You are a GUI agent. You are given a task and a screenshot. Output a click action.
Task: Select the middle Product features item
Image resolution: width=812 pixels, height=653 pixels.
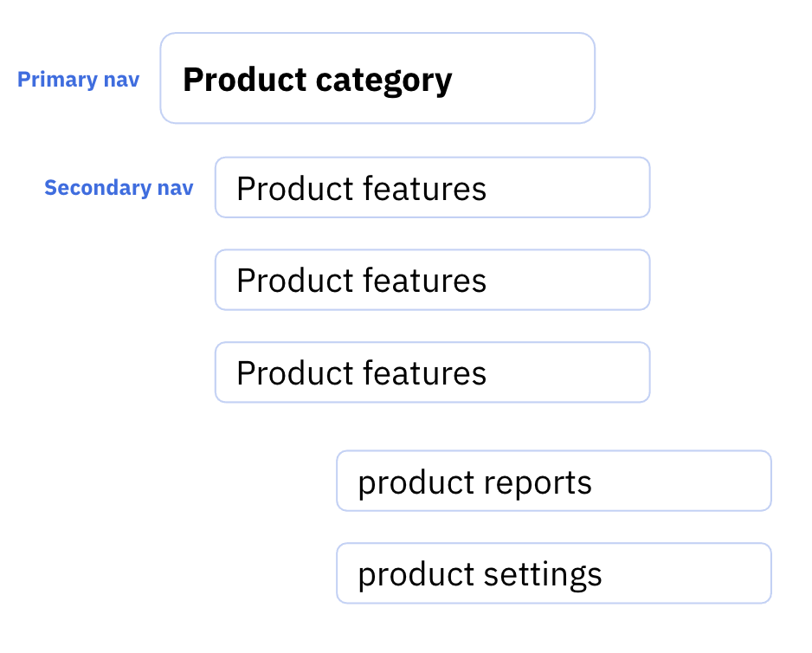(433, 280)
